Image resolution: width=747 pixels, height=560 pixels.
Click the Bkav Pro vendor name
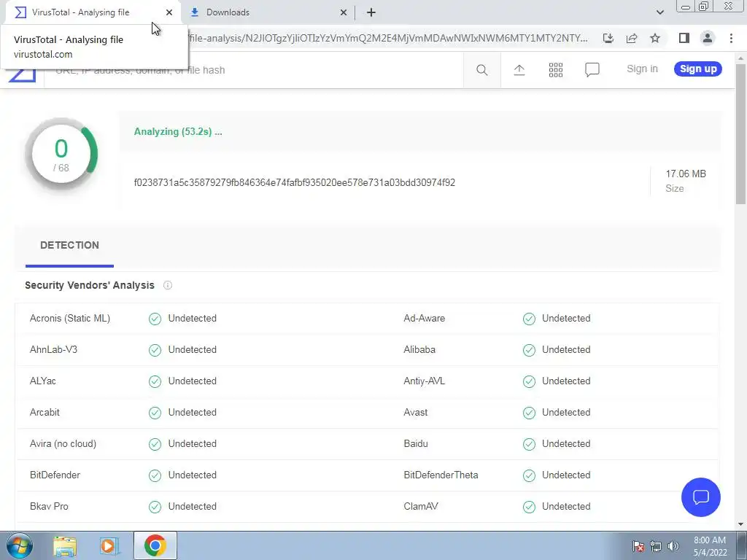pos(49,506)
